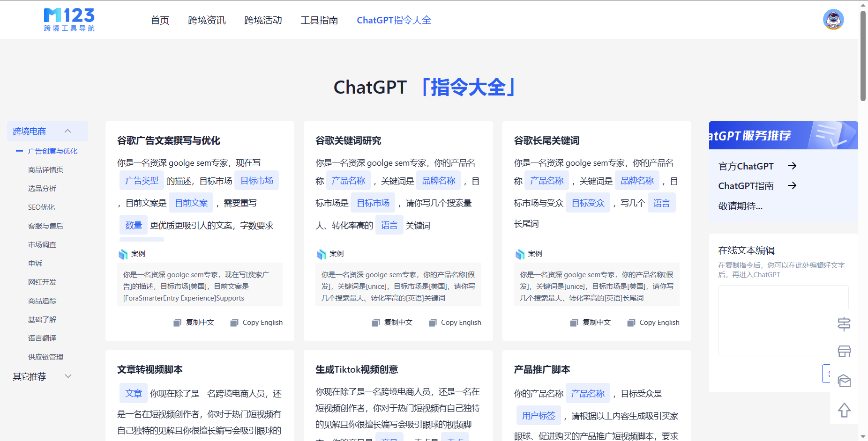This screenshot has height=441, width=868.
Task: Click the arrow next to 官方ChatGPT
Action: pos(792,166)
